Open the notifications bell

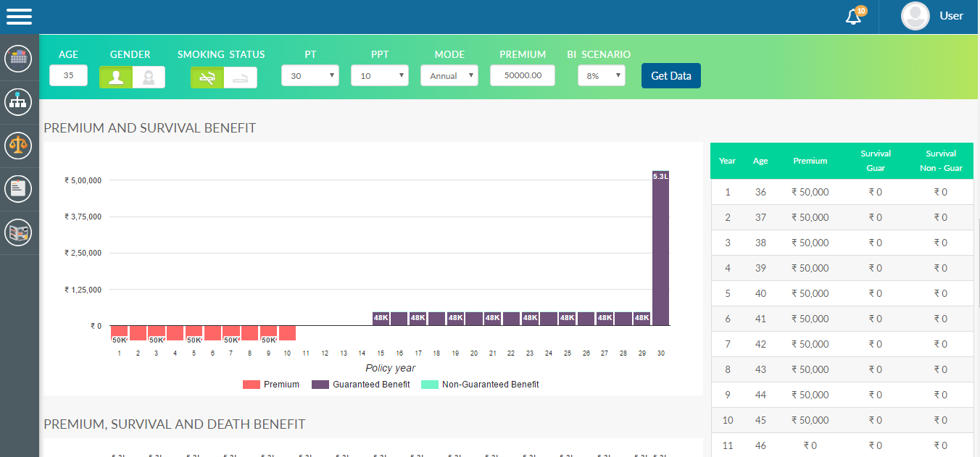click(854, 17)
